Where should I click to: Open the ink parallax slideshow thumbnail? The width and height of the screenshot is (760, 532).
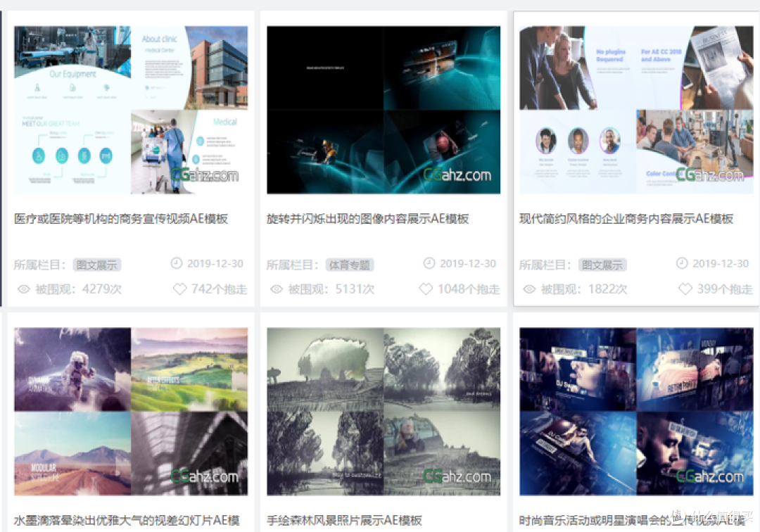point(131,412)
